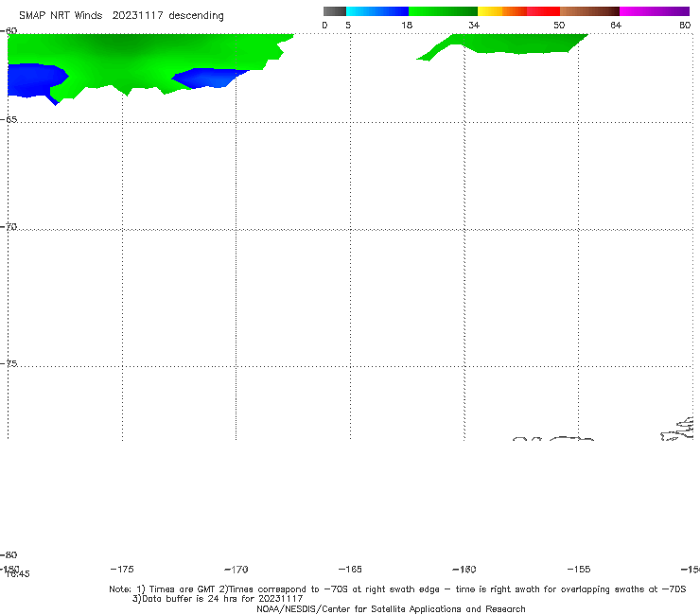Click the longitude label "-155"
The height and width of the screenshot is (615, 700).
(x=579, y=569)
